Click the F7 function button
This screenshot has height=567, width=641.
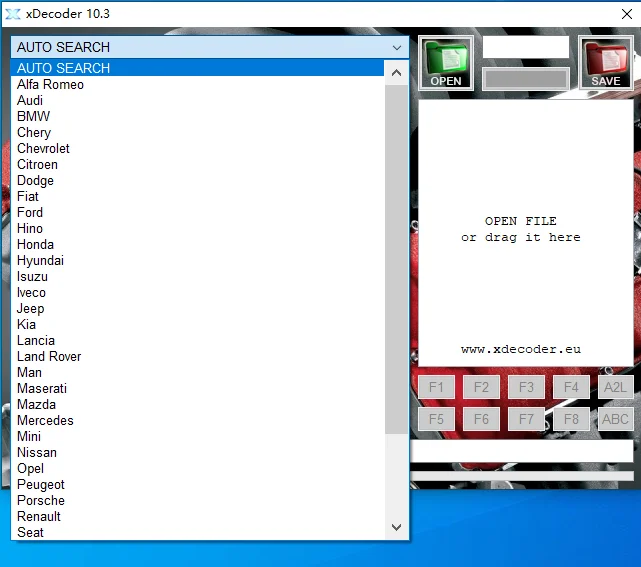[526, 419]
